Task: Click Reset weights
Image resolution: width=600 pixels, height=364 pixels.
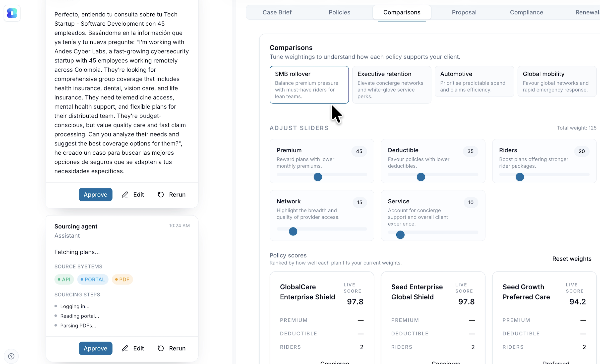Action: [572, 259]
